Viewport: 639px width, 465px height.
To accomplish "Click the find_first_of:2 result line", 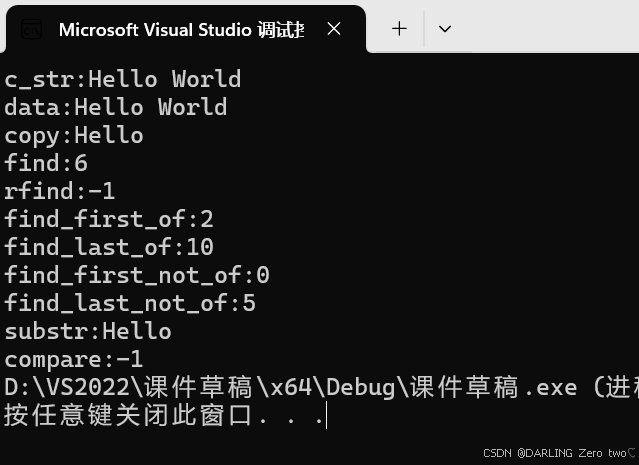I will click(109, 219).
